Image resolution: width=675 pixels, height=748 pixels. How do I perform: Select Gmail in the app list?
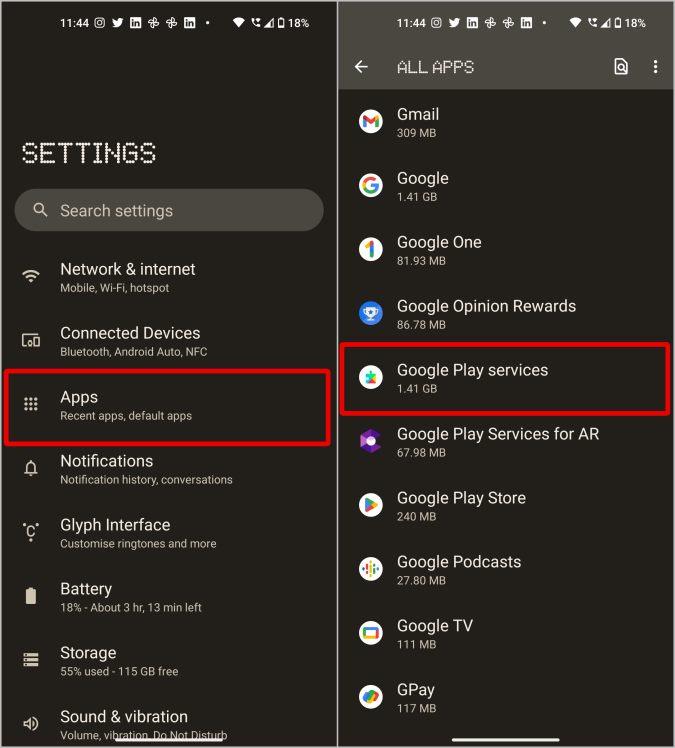point(506,123)
